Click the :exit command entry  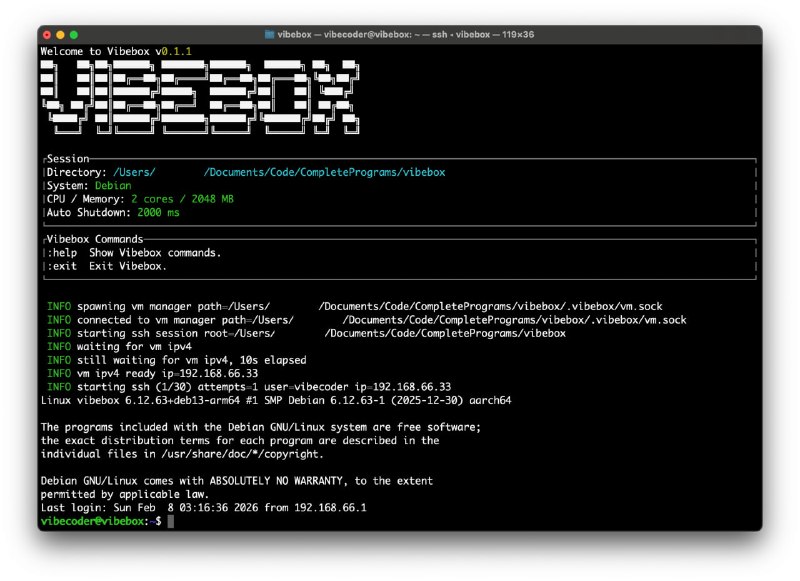(x=65, y=266)
